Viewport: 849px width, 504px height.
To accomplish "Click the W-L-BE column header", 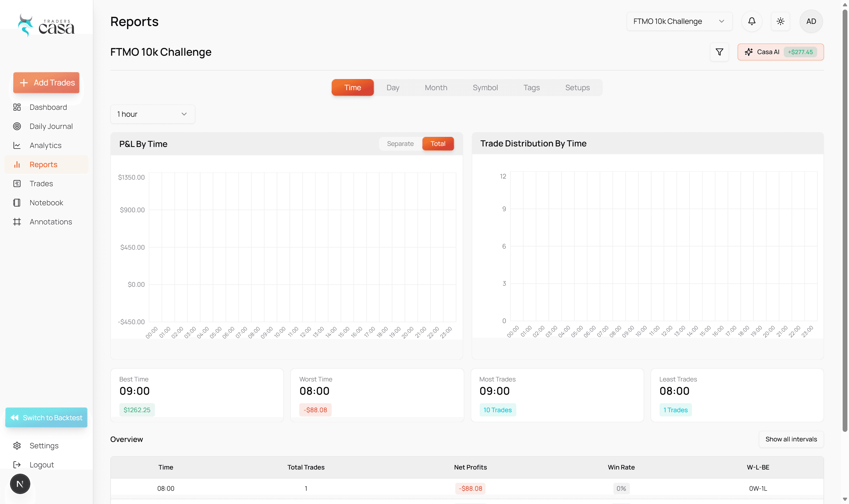I will pyautogui.click(x=758, y=467).
